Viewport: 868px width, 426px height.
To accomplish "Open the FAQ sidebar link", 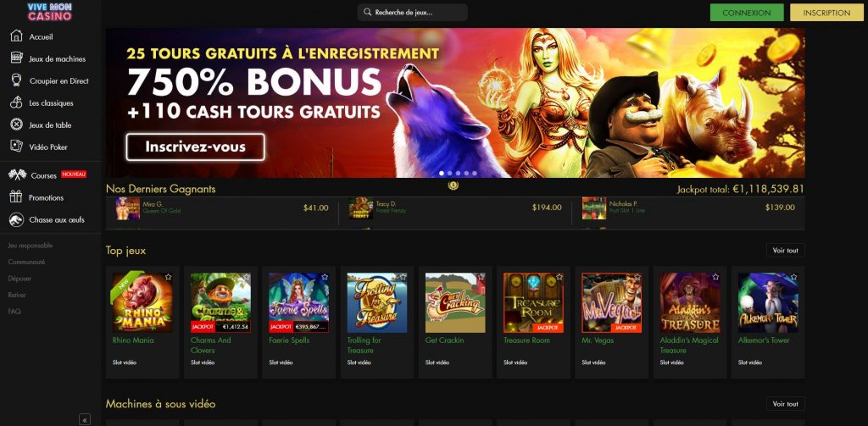I will [x=14, y=312].
